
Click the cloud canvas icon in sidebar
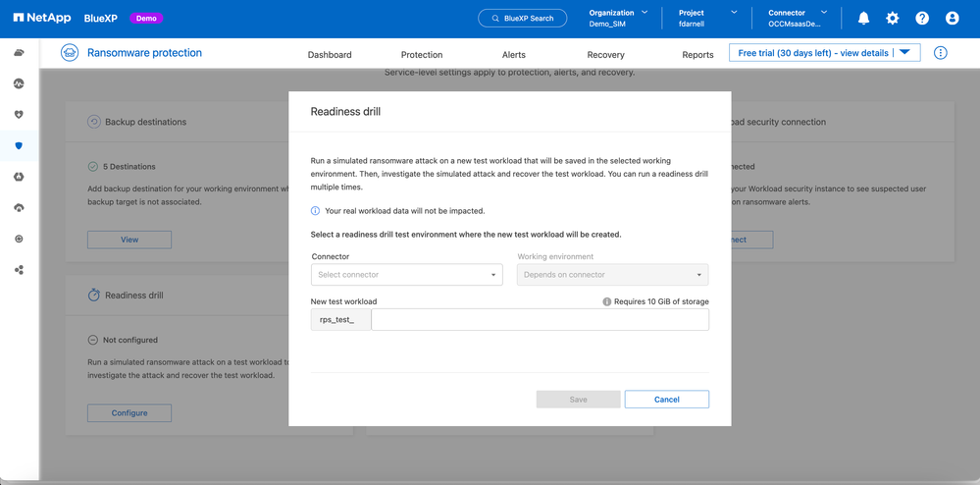coord(19,53)
